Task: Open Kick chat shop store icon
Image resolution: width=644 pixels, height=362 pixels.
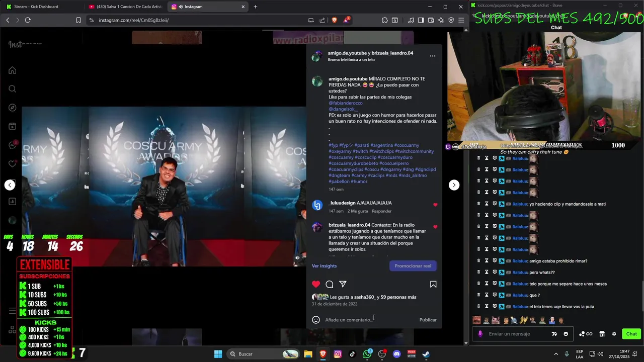Action: (x=602, y=334)
